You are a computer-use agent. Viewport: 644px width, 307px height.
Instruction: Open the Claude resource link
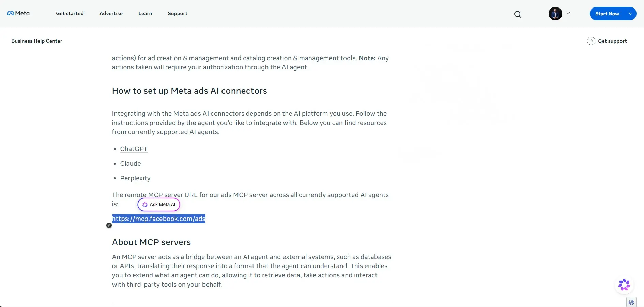click(x=131, y=164)
